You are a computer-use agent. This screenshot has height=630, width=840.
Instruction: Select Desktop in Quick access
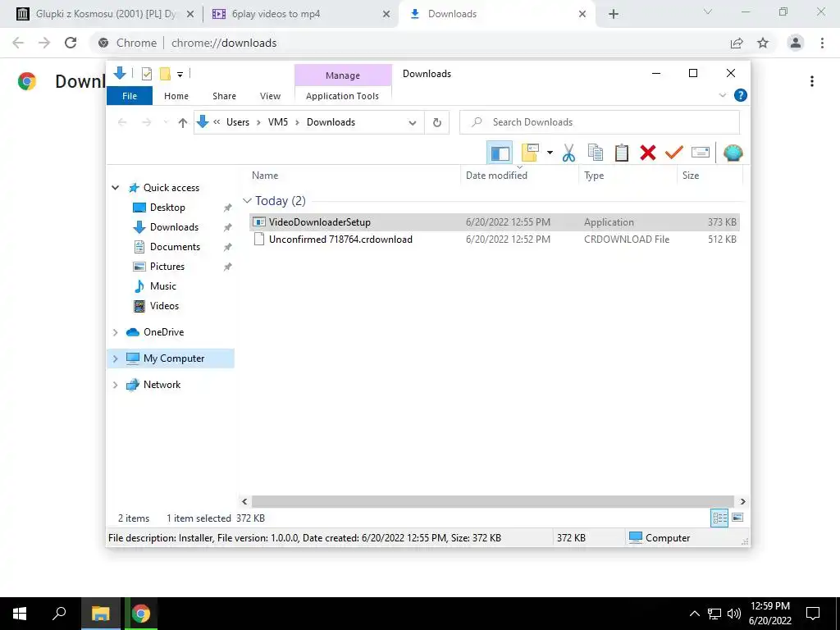tap(167, 208)
